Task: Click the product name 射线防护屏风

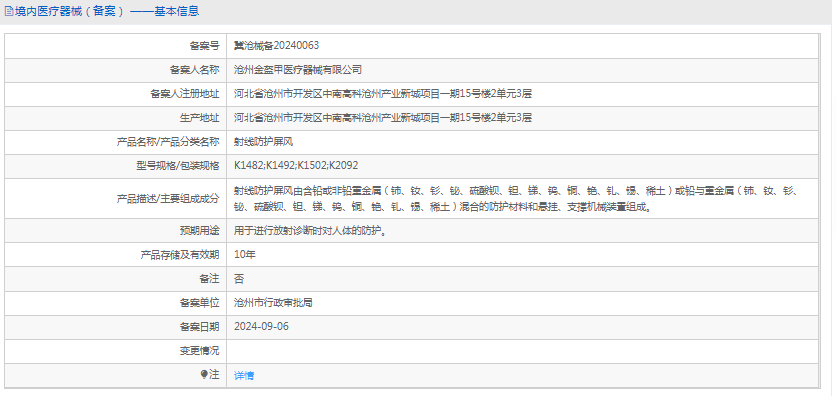Action: click(263, 142)
